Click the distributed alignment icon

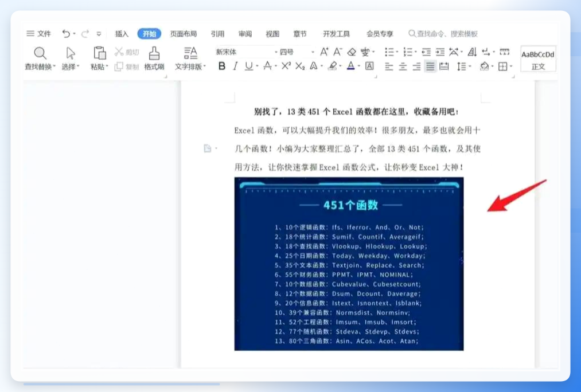(x=444, y=66)
